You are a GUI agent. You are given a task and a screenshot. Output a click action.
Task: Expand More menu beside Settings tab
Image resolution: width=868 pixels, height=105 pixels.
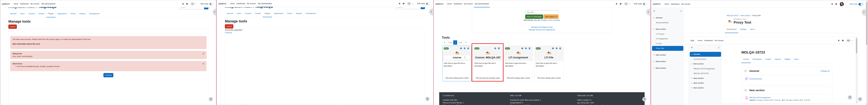pyautogui.click(x=753, y=29)
